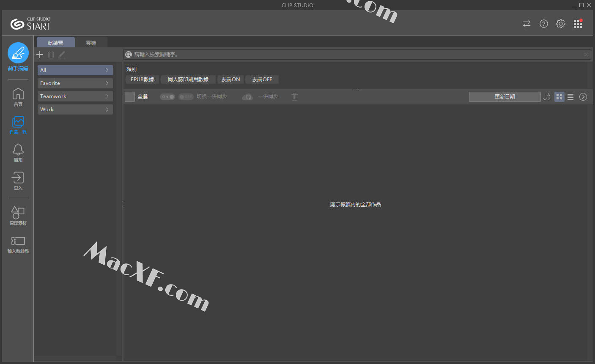Screen dimensions: 595x364
Task: Open 管理素材 material management
Action: point(18,215)
